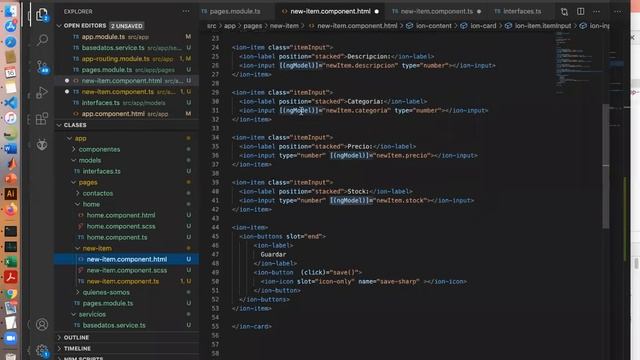Screen dimensions: 640x360
Task: Open Visual Studio Code from the dock
Action: coord(11,102)
